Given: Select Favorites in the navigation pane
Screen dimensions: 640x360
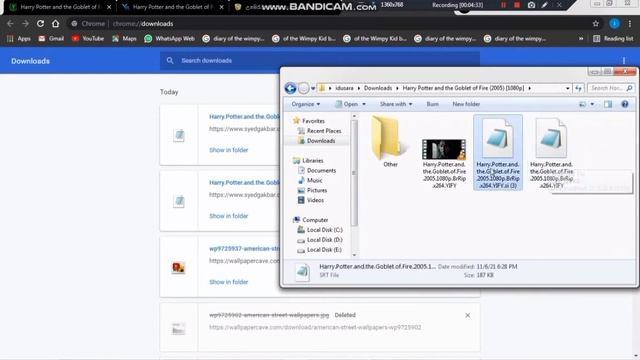Looking at the screenshot, I should coord(309,121).
